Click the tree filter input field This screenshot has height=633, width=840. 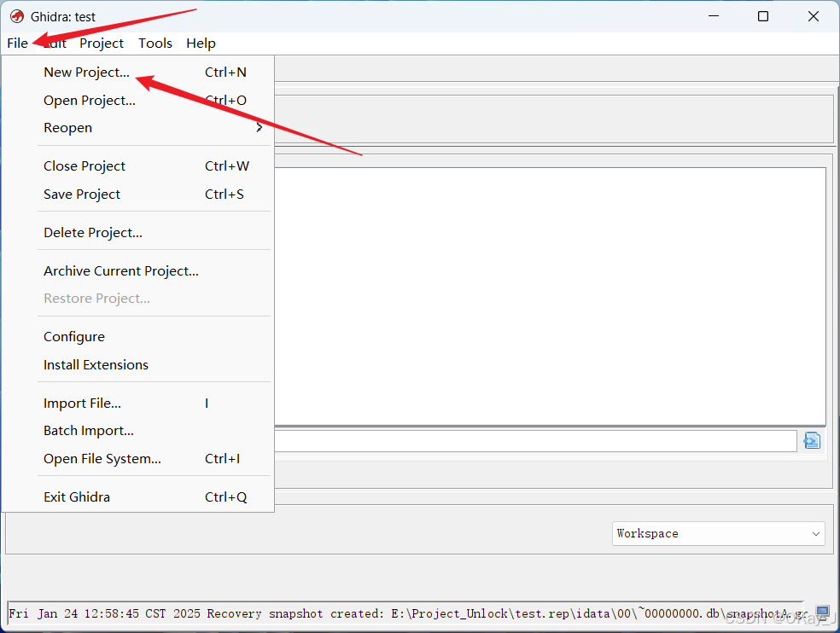click(536, 441)
